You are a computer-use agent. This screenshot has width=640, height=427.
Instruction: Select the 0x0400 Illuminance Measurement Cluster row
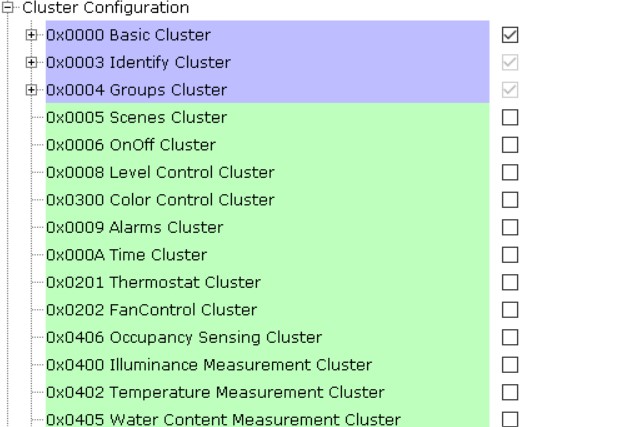coord(208,365)
